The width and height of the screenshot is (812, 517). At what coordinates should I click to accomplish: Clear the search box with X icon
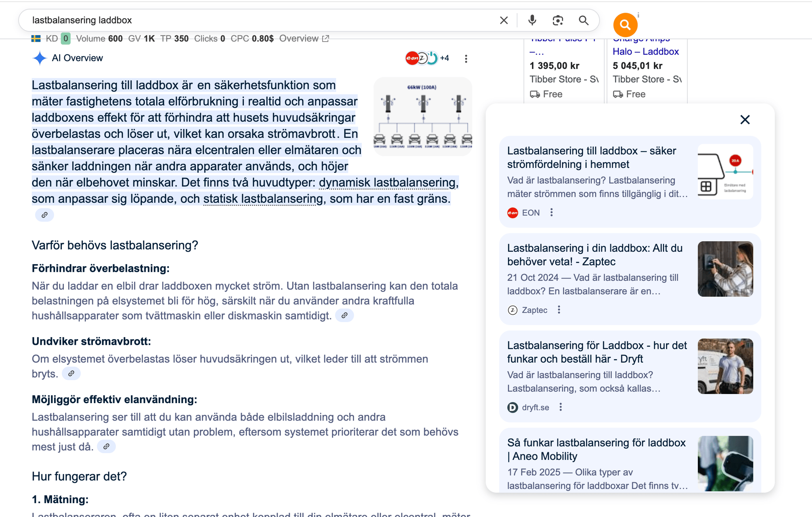[504, 20]
